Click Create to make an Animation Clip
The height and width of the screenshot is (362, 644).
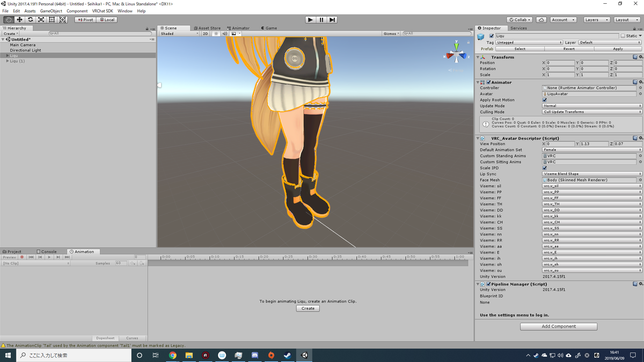(308, 308)
